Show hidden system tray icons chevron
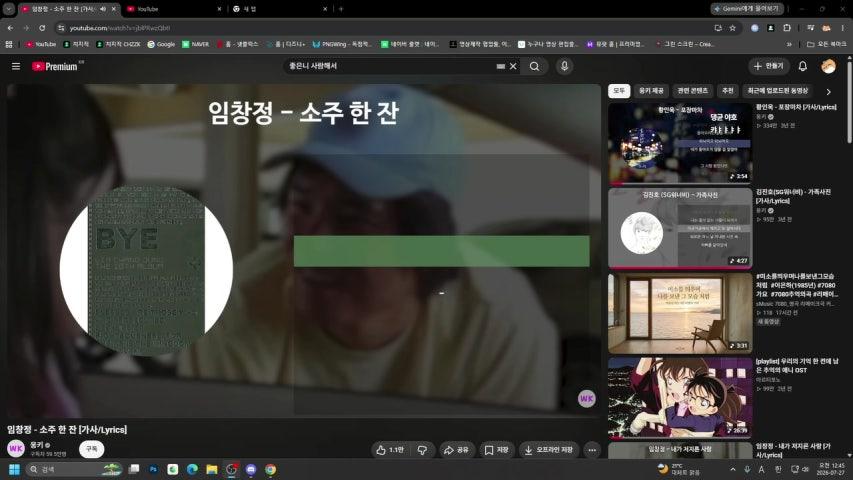 733,469
